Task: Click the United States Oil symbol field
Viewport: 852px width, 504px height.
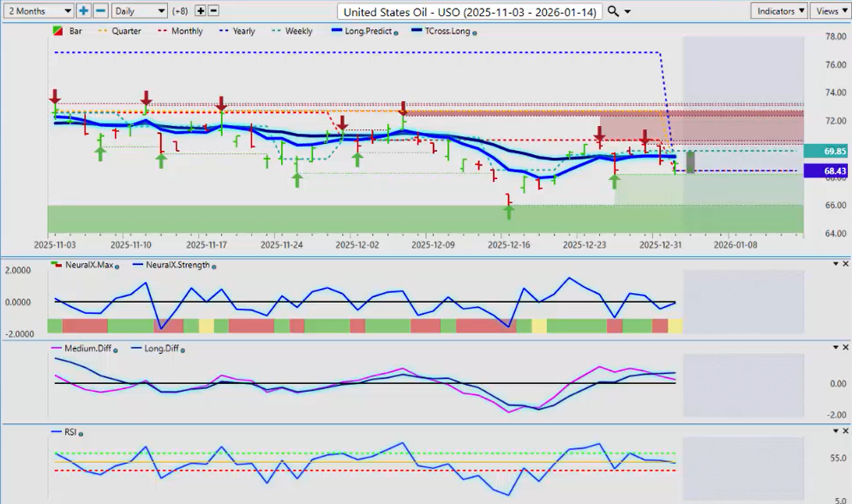Action: pyautogui.click(x=470, y=12)
